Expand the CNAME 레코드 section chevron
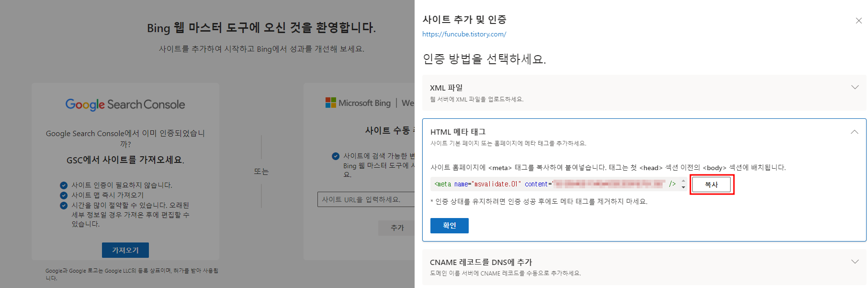This screenshot has height=288, width=868. tap(855, 262)
